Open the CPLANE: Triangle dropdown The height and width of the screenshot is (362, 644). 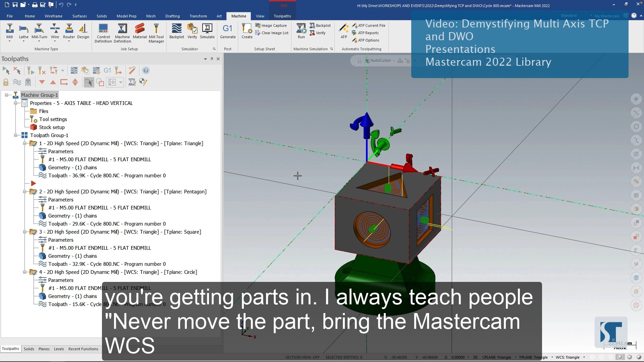[515, 357]
